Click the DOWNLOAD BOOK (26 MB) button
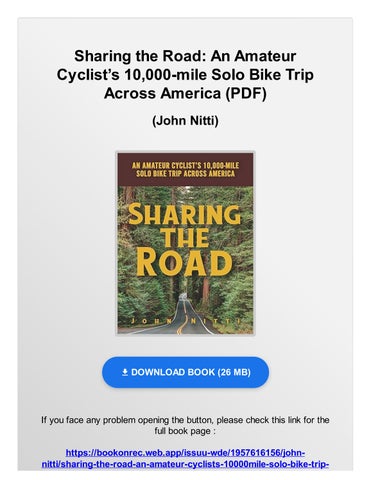Viewport: 371px width, 480px height. [185, 372]
